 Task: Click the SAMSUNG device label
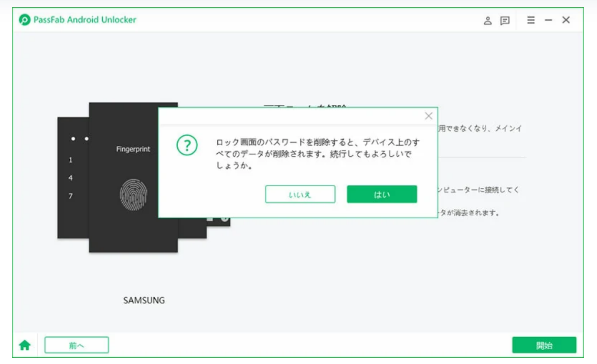144,300
